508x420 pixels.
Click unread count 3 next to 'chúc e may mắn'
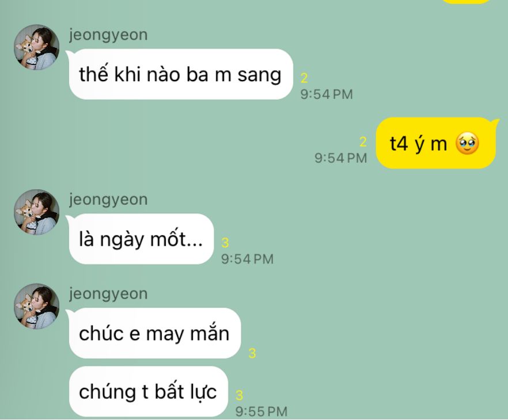252,353
